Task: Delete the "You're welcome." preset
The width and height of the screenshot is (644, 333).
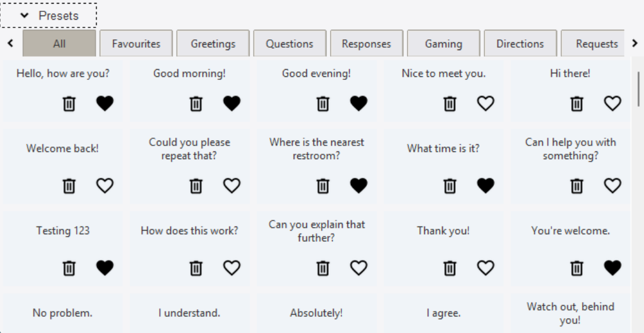Action: pos(577,267)
